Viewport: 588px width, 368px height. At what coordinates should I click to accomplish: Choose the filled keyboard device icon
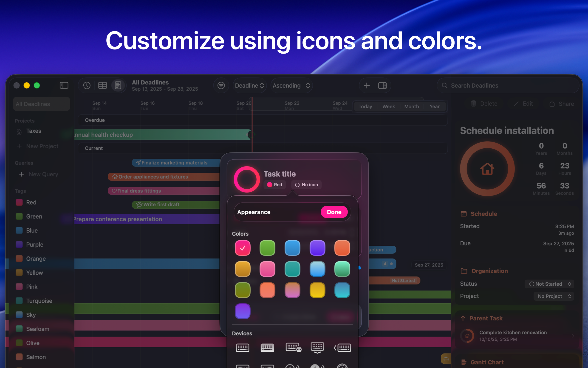tap(267, 348)
